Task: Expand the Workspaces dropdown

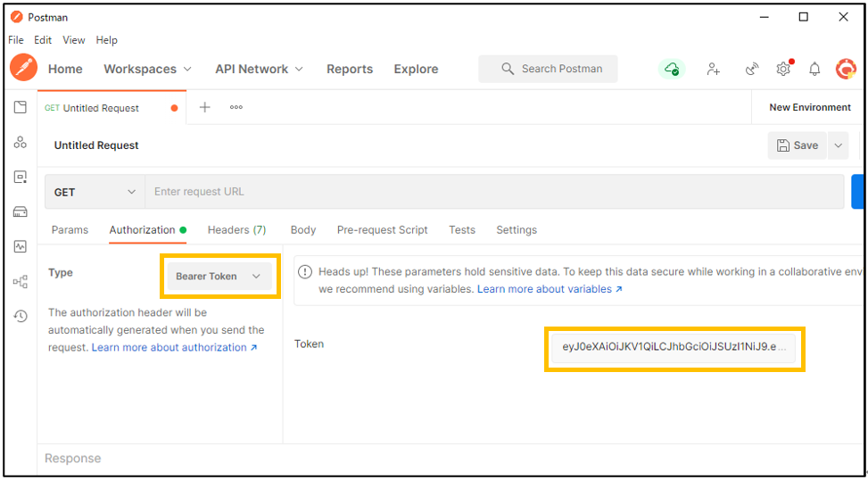Action: point(147,69)
